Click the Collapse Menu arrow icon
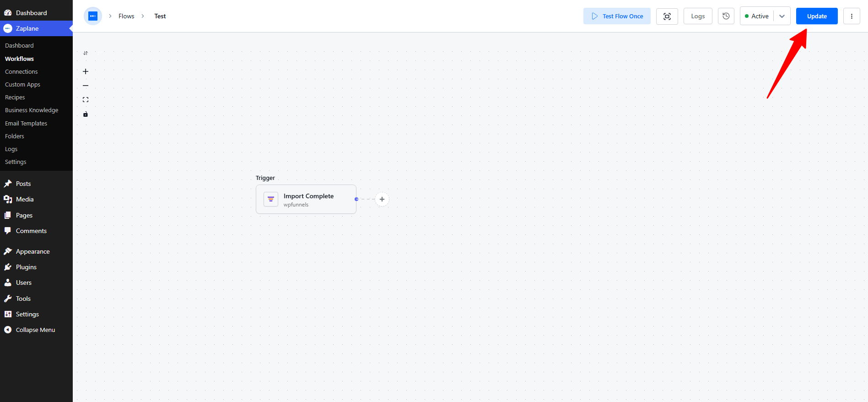868x402 pixels. [x=8, y=330]
